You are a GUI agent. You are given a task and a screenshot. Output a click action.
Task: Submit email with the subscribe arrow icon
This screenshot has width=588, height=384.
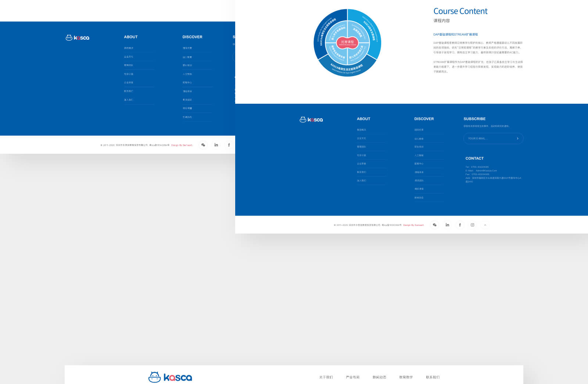(517, 139)
